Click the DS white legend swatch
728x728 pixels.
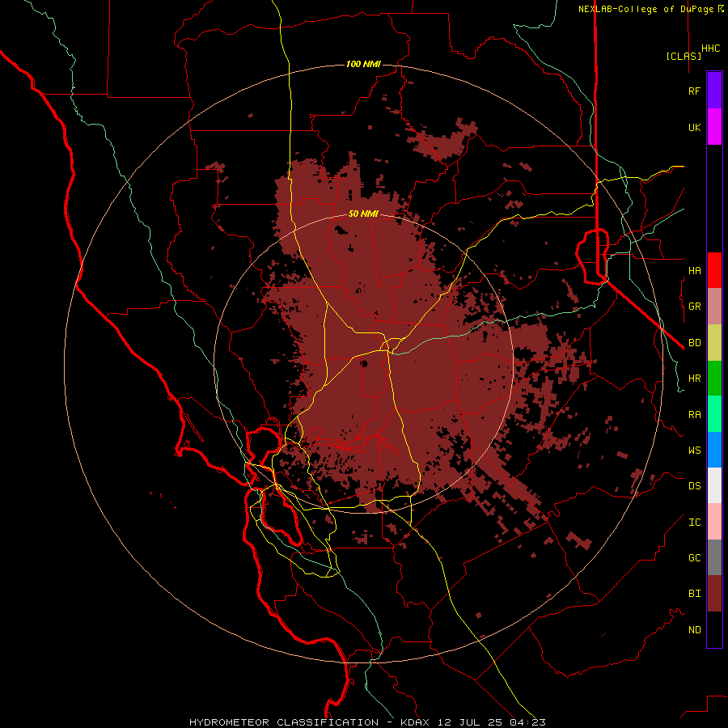714,485
